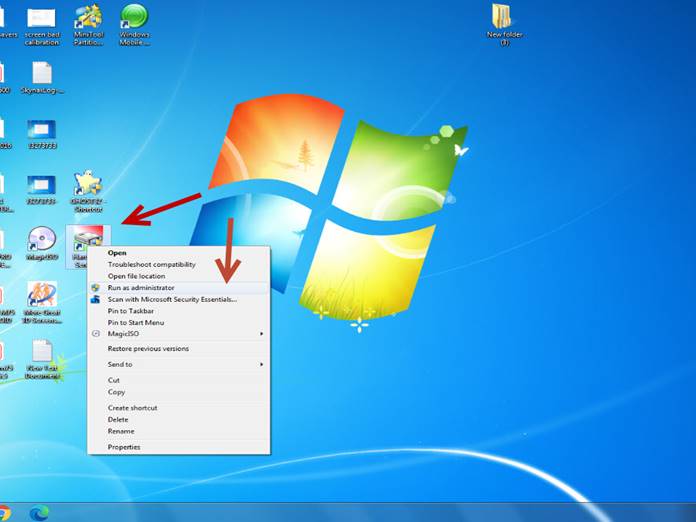Choose Open file location
696x522 pixels.
[x=136, y=276]
